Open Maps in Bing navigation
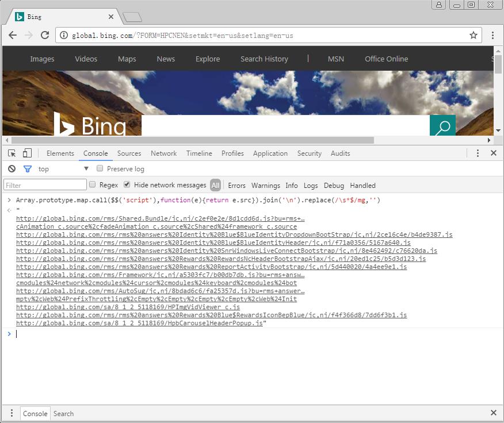This screenshot has height=423, width=504. [x=127, y=59]
